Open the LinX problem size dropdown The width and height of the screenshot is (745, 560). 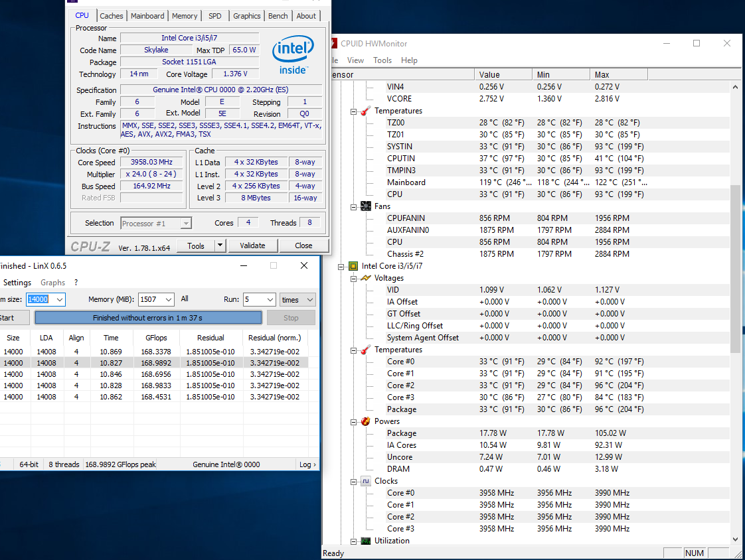click(x=59, y=299)
